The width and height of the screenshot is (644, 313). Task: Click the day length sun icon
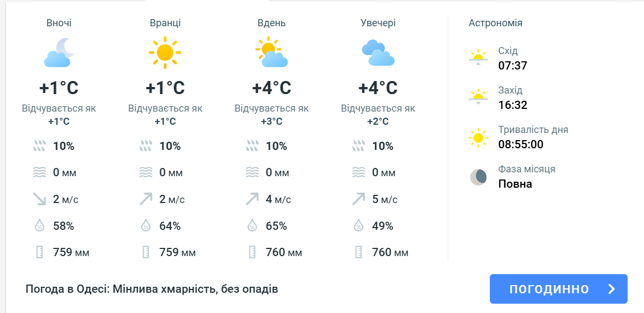click(478, 137)
